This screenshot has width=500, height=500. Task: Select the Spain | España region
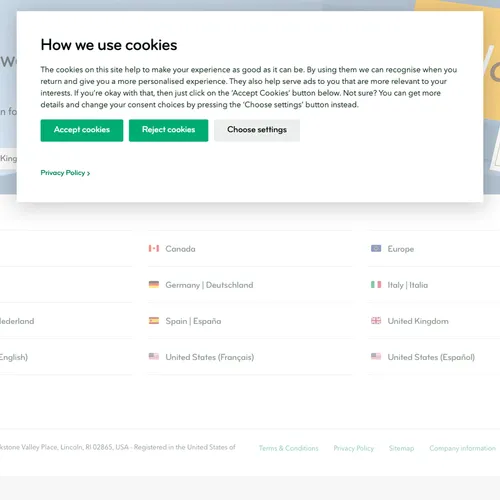[x=193, y=321]
